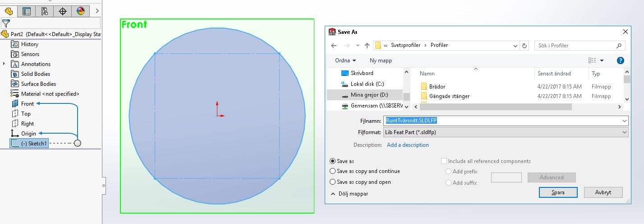Open the DisplayManager color ball tab

(80, 11)
